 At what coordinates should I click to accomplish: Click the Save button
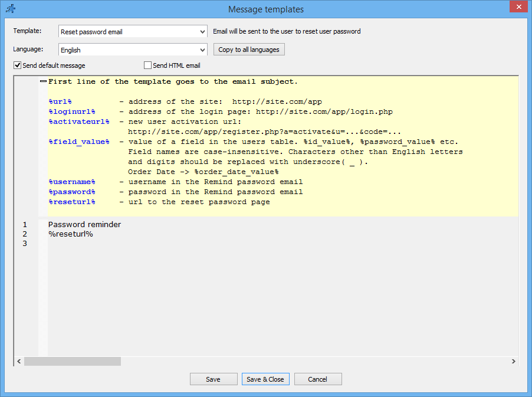214,379
